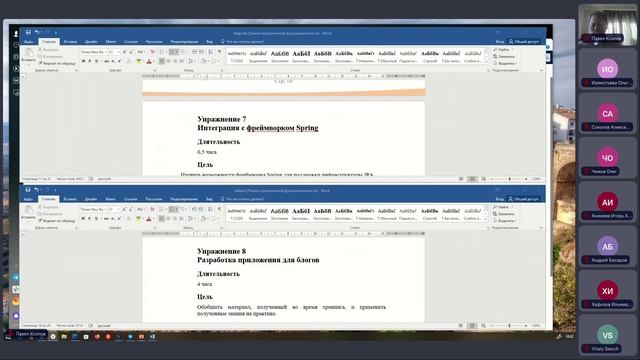Screen dimensions: 640x360
Task: Switch to Вид tab in Упражнение 8 window
Action: pyautogui.click(x=209, y=199)
